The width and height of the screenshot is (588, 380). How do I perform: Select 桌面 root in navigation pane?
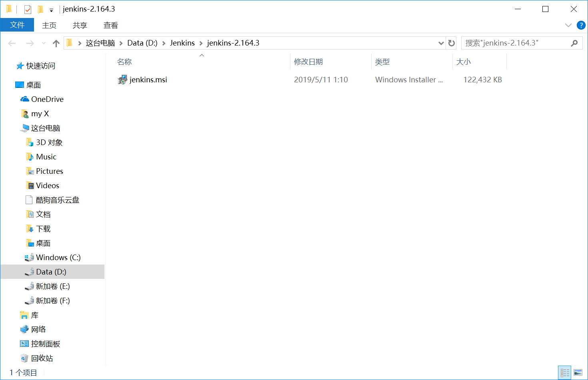click(x=34, y=85)
